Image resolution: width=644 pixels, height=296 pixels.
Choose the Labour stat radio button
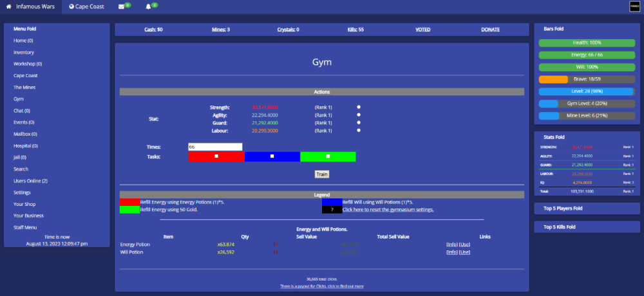point(359,130)
